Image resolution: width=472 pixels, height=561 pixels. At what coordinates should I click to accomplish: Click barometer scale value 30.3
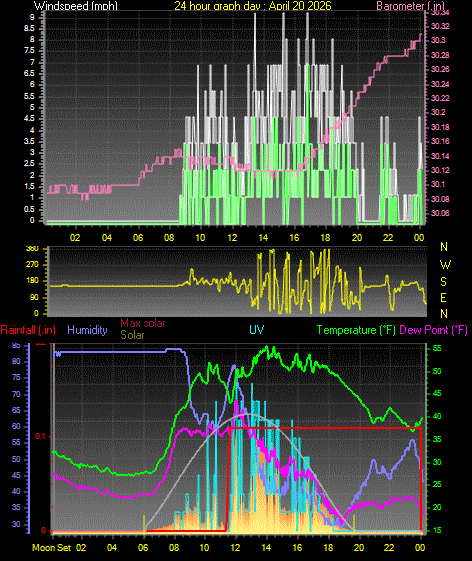tap(438, 40)
